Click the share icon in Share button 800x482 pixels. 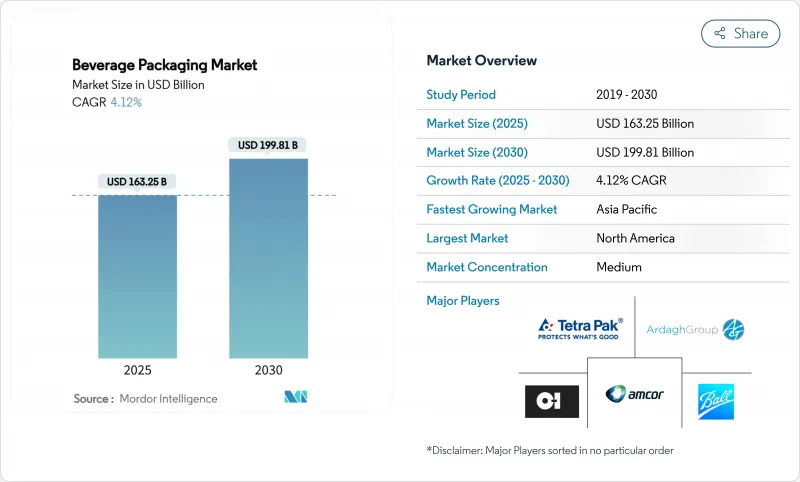pos(719,33)
